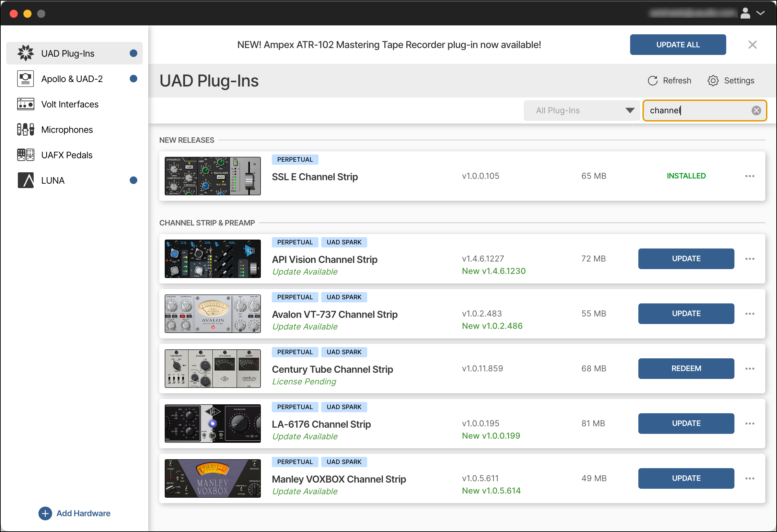The width and height of the screenshot is (777, 532).
Task: Click the UAD SPARK tag on API Vision
Action: tap(344, 242)
